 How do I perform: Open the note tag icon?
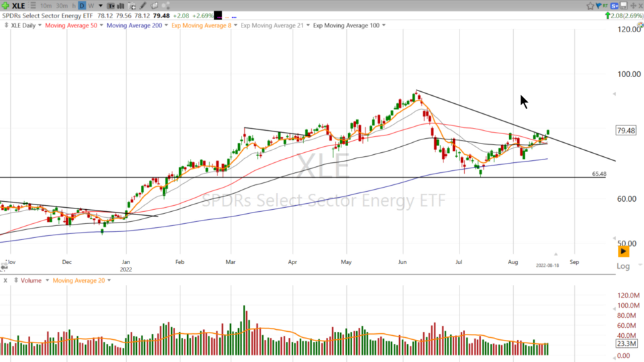point(154,6)
